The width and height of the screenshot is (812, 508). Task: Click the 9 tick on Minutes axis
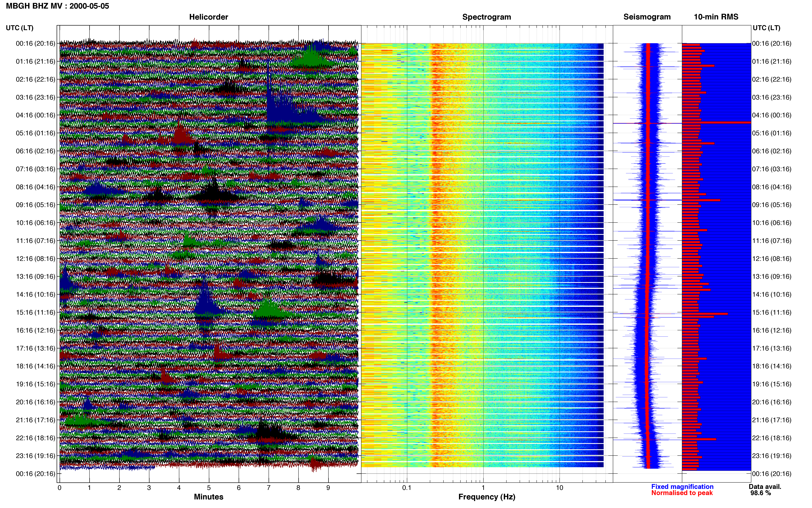[328, 488]
